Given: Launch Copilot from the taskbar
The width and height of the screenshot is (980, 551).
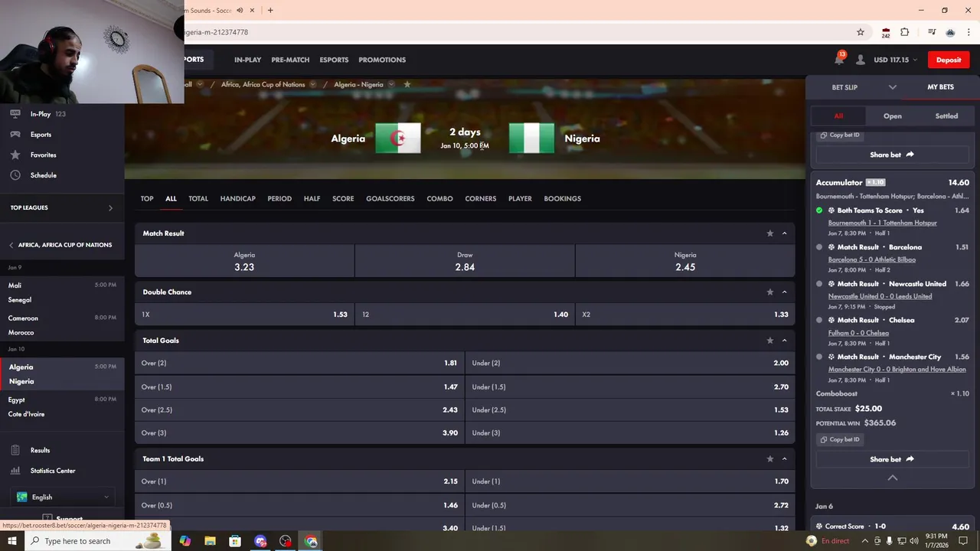Looking at the screenshot, I should (x=185, y=541).
